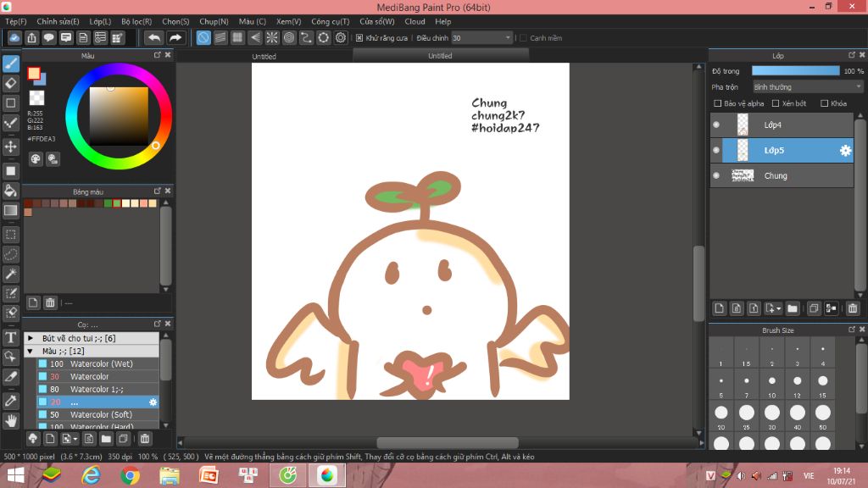This screenshot has height=488, width=868.
Task: Enable grid snap guide
Action: (x=237, y=37)
